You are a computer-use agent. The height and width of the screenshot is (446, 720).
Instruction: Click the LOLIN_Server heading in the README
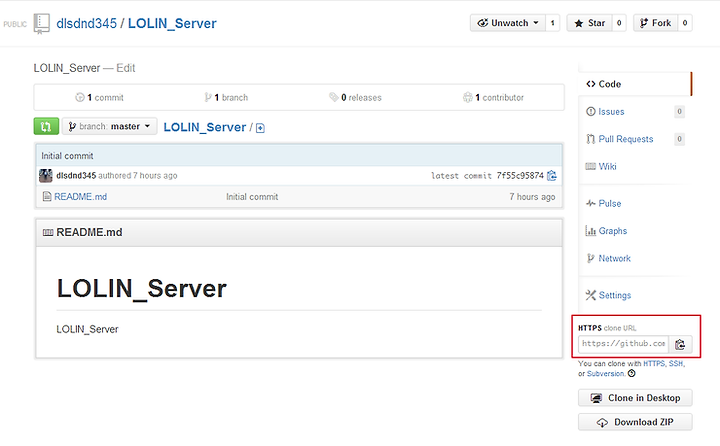[x=141, y=288]
